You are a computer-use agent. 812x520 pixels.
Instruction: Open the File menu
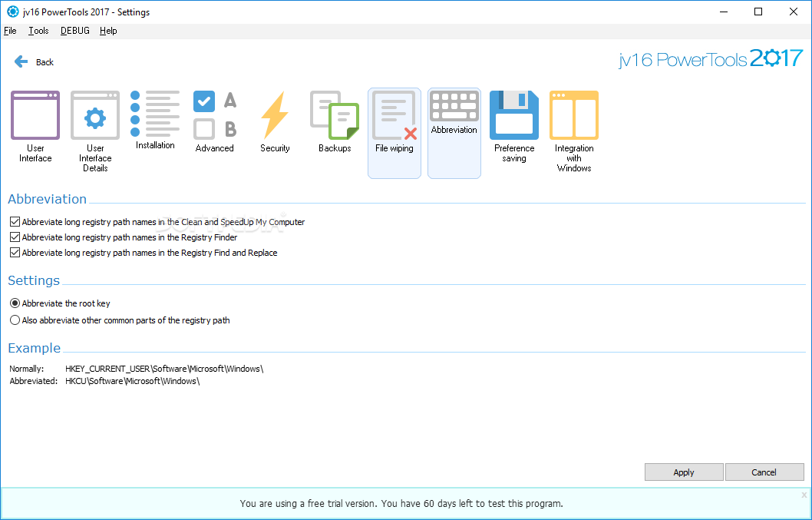click(x=10, y=31)
